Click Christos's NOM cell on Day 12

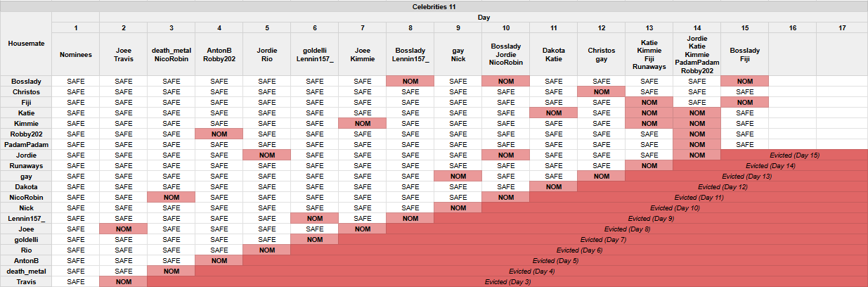(601, 91)
